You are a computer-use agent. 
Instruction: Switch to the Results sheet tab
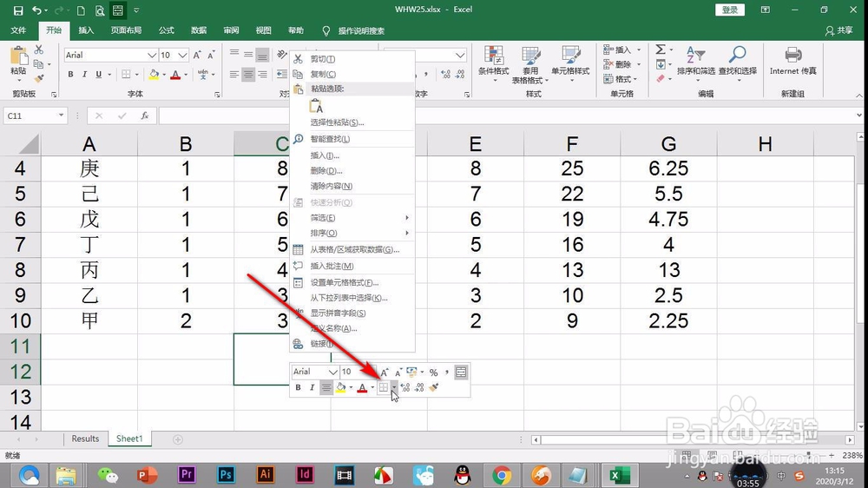(85, 439)
